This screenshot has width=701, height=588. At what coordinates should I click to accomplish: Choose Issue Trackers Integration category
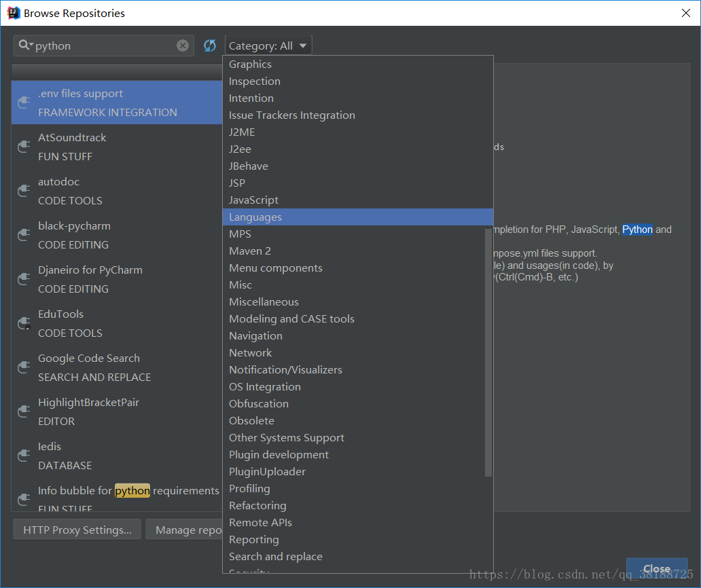point(358,115)
